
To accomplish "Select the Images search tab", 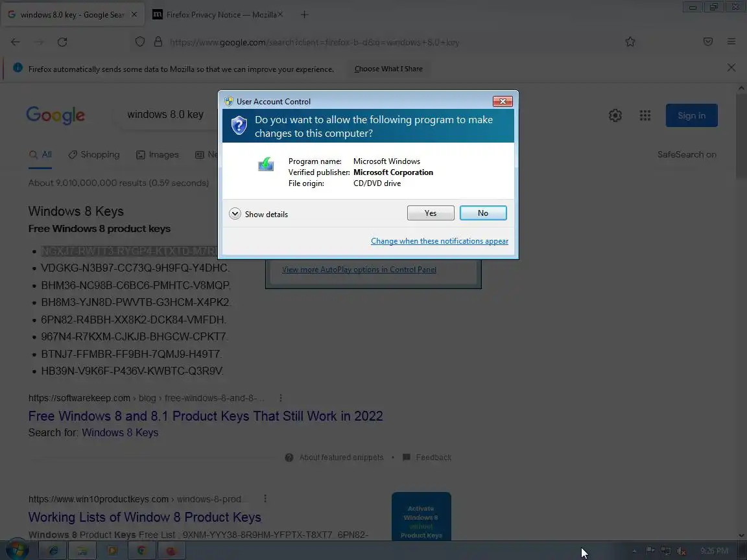I will [157, 155].
